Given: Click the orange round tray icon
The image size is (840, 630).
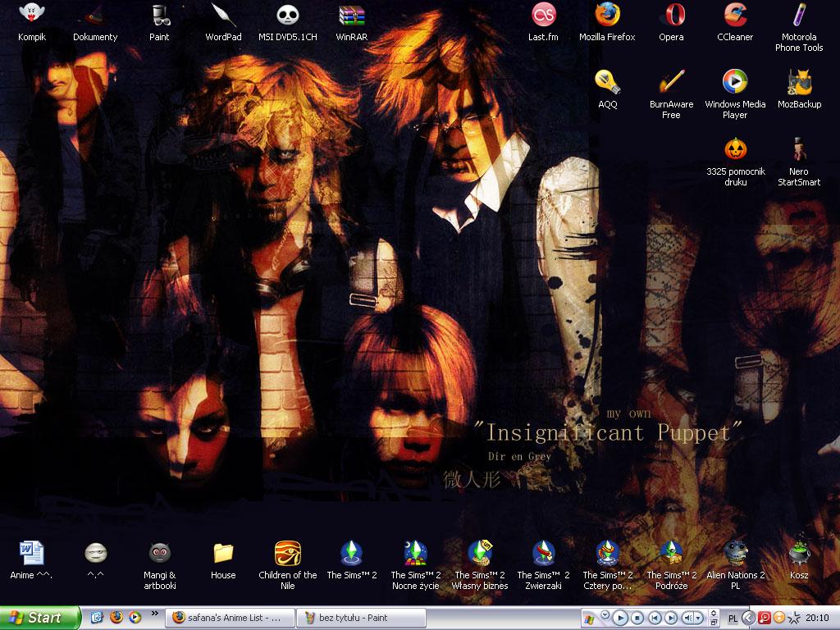Looking at the screenshot, I should (x=779, y=618).
